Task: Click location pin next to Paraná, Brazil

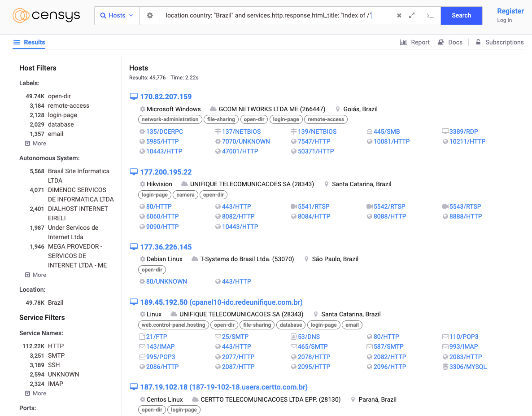Action: [x=353, y=399]
